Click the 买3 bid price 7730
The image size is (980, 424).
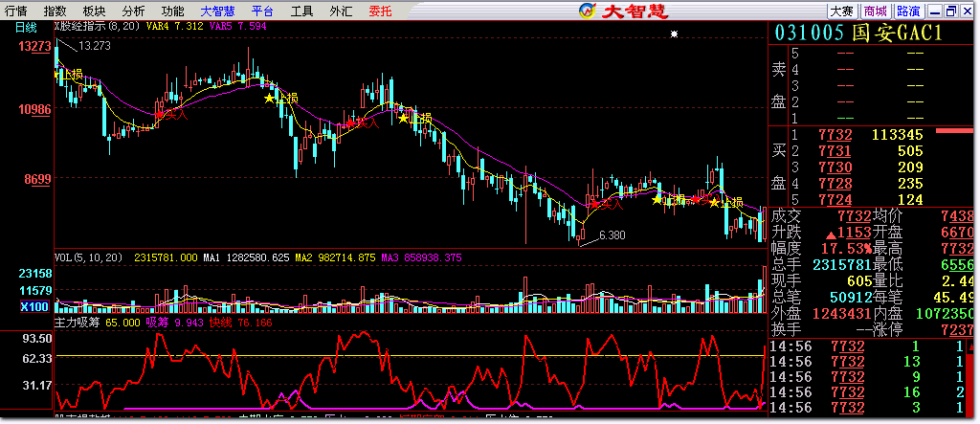pos(835,167)
